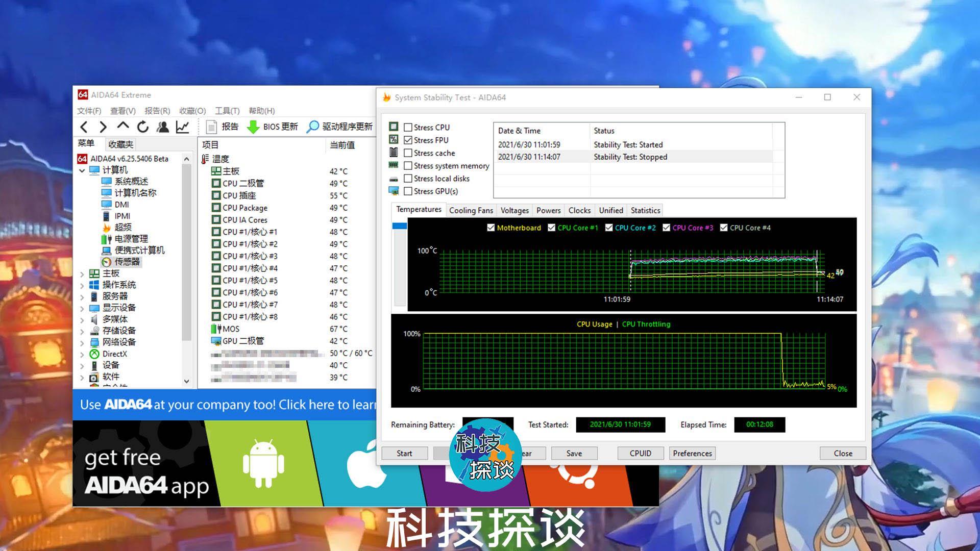Image resolution: width=980 pixels, height=551 pixels.
Task: Click the cache chip icon beside Stress cache
Action: [394, 152]
